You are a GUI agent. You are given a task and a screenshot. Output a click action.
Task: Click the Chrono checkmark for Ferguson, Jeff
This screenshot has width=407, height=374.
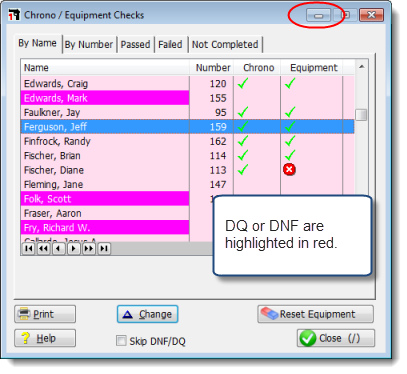(x=243, y=126)
